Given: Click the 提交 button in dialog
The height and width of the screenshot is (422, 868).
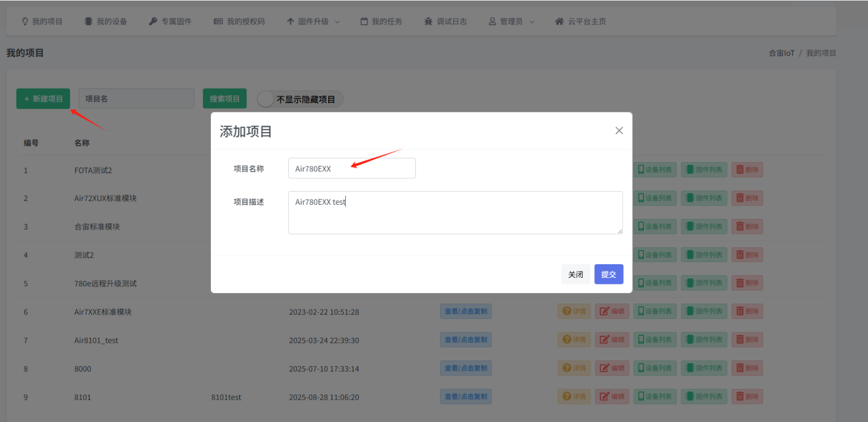Looking at the screenshot, I should pos(609,274).
